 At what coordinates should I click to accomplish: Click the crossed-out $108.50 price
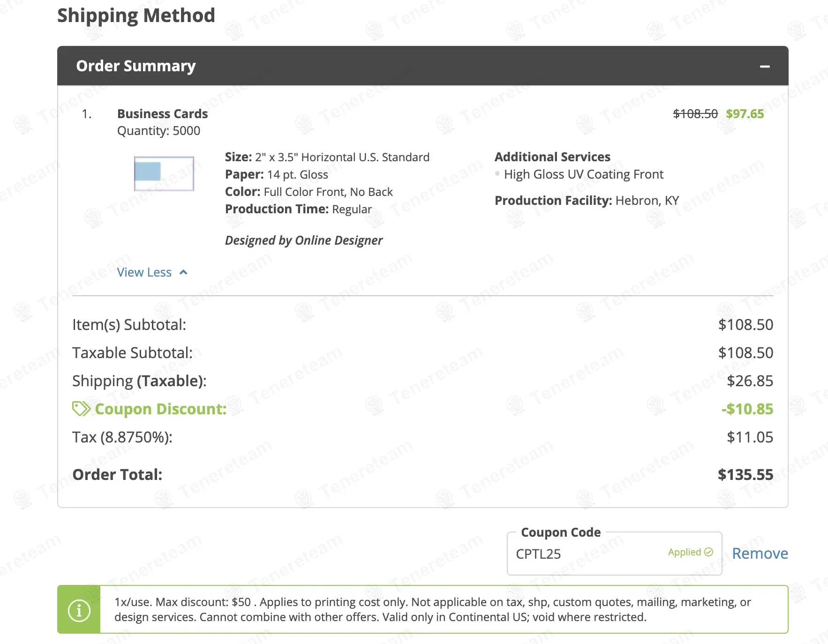pyautogui.click(x=695, y=114)
